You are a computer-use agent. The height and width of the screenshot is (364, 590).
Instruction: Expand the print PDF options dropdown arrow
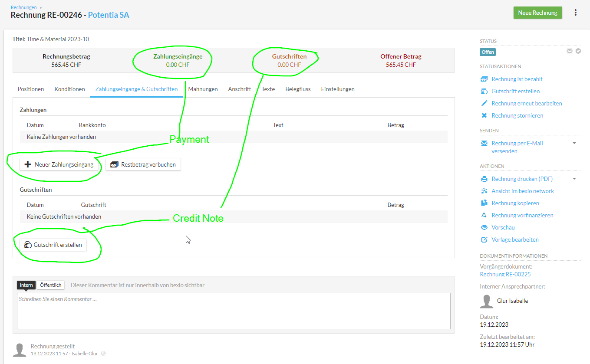coord(574,179)
